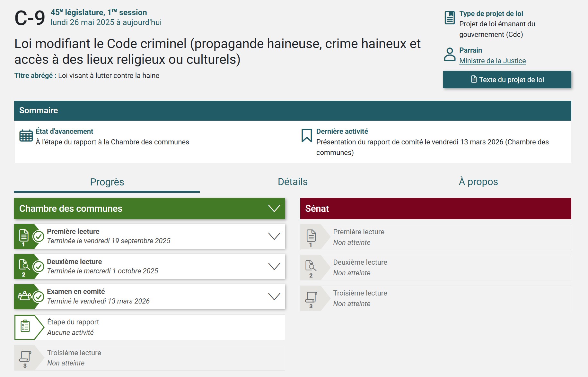
Task: Click the Sénat Première lecture document icon
Action: click(311, 236)
